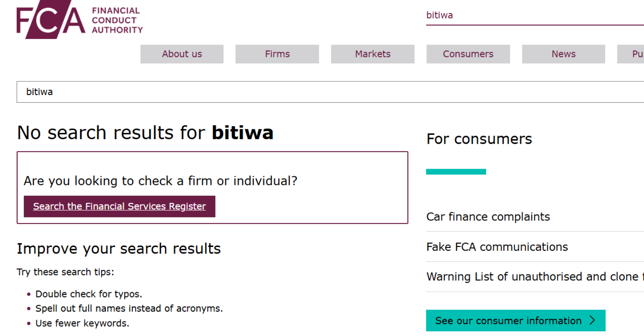Click the No search results heading

click(145, 133)
